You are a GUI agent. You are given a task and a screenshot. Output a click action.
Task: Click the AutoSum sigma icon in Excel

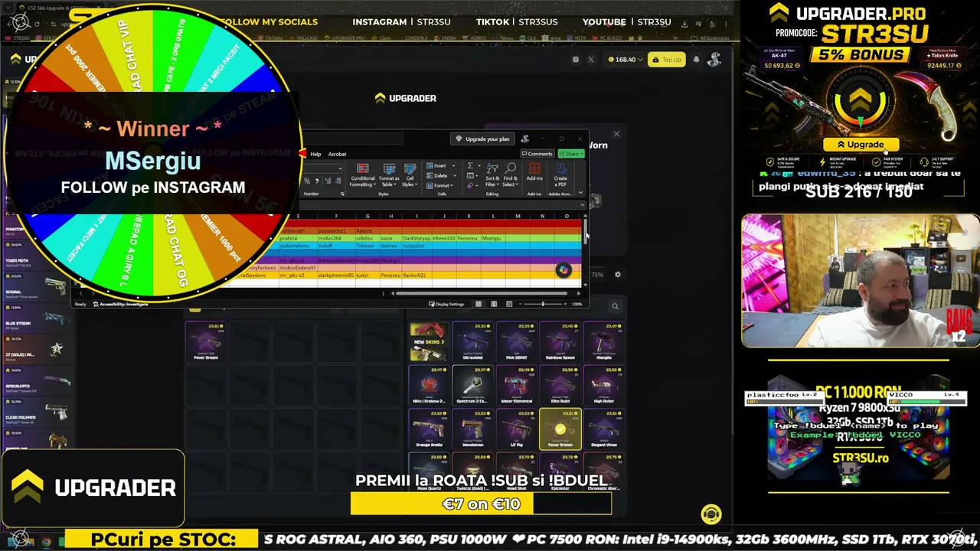tap(470, 165)
